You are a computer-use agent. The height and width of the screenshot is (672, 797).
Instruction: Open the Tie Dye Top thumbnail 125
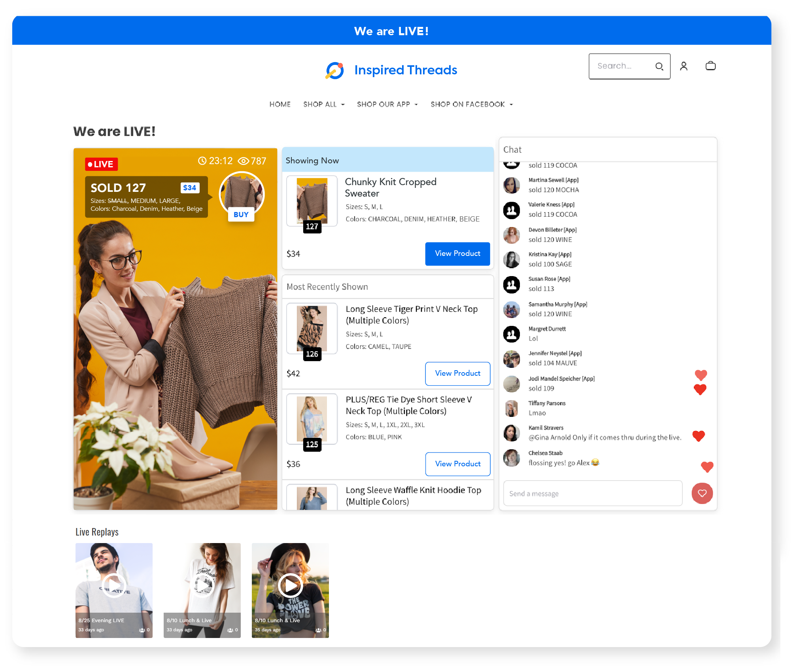point(312,419)
